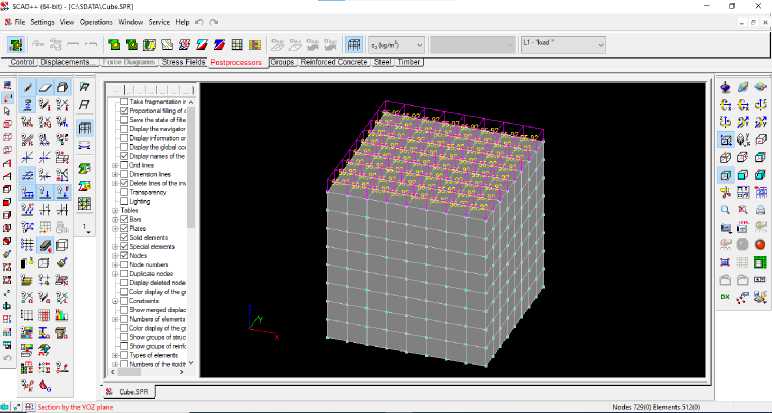The image size is (772, 413).
Task: Open the Timber tab
Action: point(409,62)
